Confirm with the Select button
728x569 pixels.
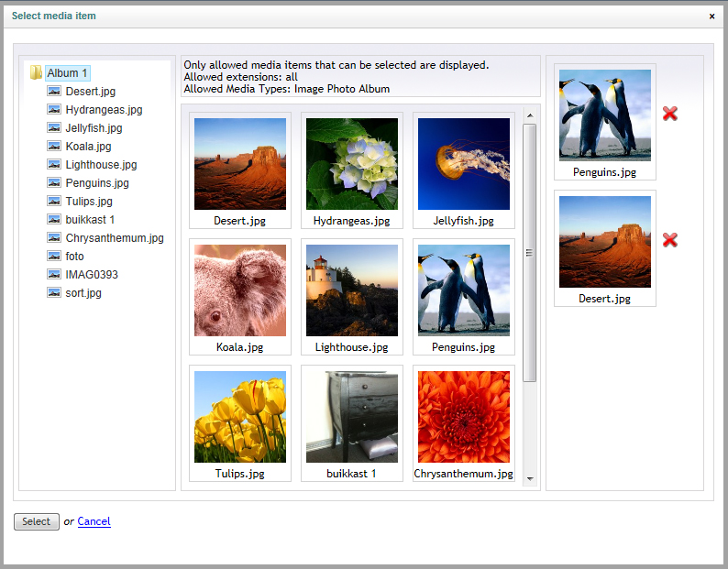36,521
